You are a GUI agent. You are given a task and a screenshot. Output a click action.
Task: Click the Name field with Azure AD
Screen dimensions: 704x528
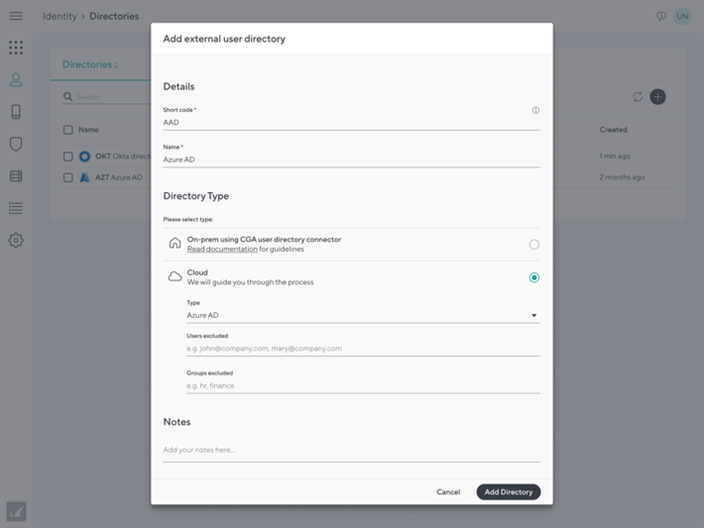tap(352, 159)
